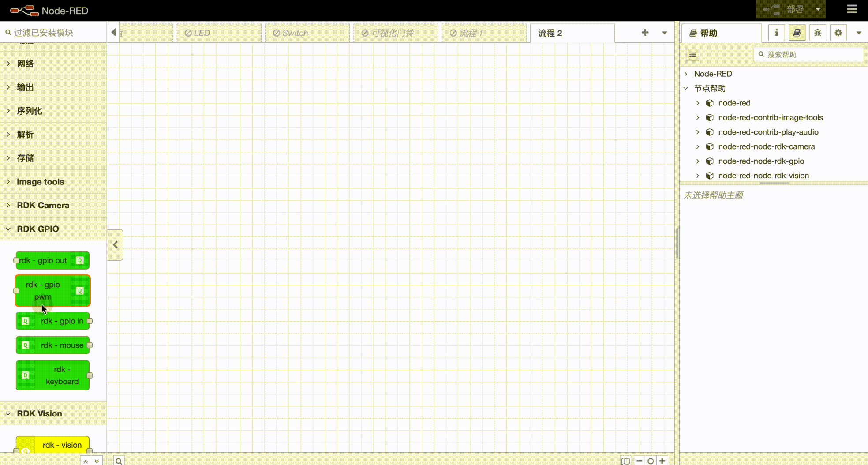Toggle the help table of contents icon

692,55
